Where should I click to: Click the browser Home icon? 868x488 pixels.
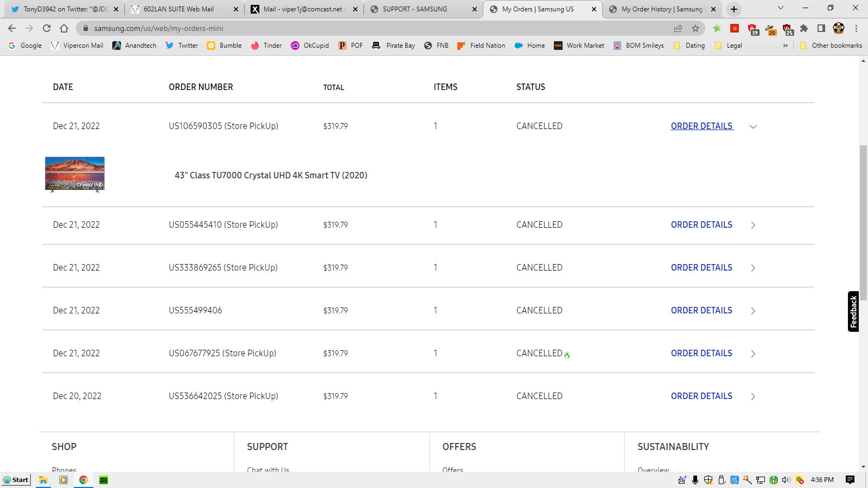(x=64, y=28)
